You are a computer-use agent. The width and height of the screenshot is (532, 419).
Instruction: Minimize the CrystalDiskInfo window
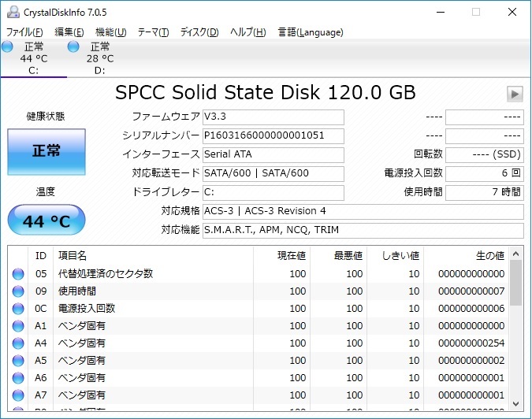(x=441, y=12)
